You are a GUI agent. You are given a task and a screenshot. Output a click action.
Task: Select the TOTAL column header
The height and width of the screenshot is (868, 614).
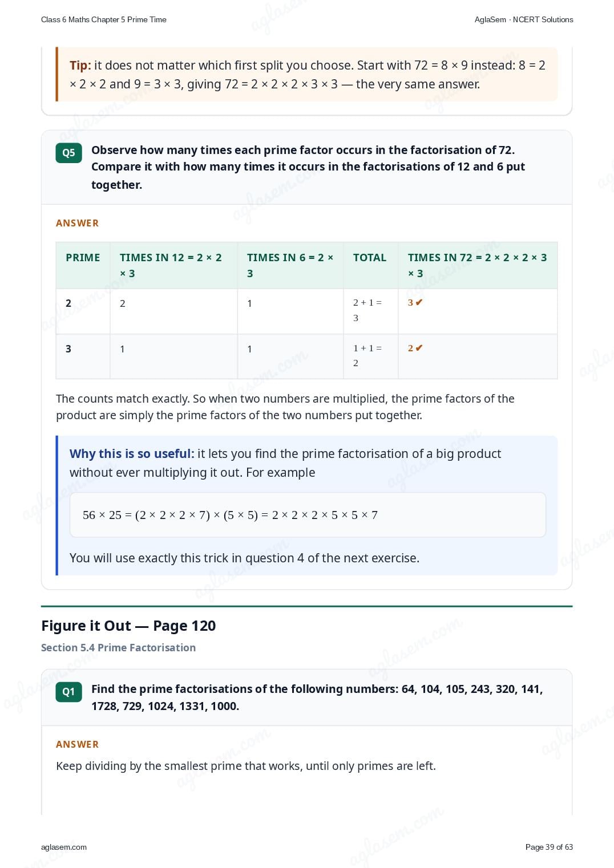click(370, 257)
